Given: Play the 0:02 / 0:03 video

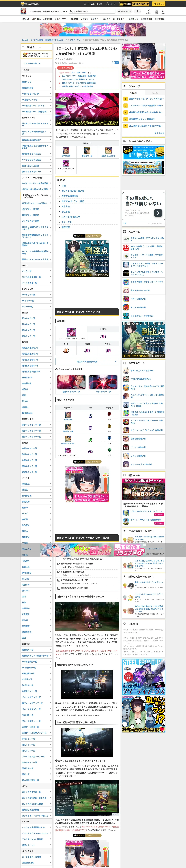Looking at the screenshot, I should point(65,692).
